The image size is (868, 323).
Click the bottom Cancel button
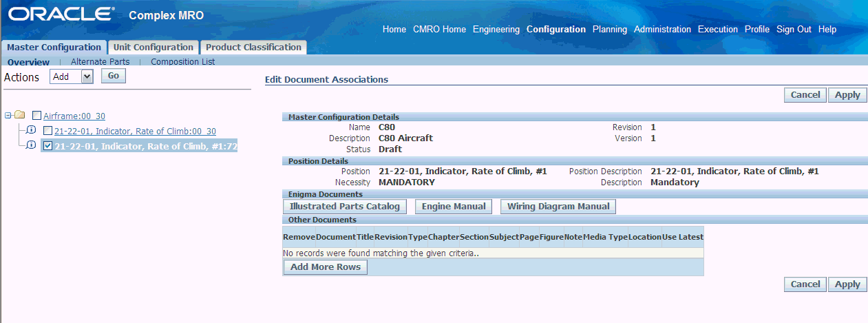point(805,284)
